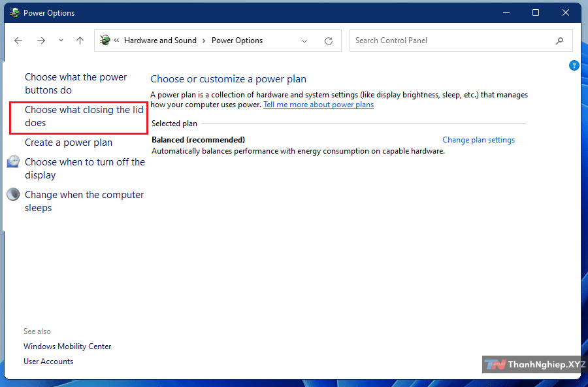
Task: Focus the Search Control Panel field
Action: click(x=461, y=41)
